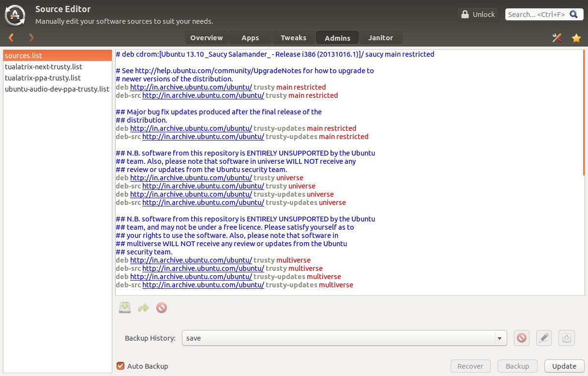Switch to the Apps tab
The image size is (588, 376).
pyautogui.click(x=250, y=38)
